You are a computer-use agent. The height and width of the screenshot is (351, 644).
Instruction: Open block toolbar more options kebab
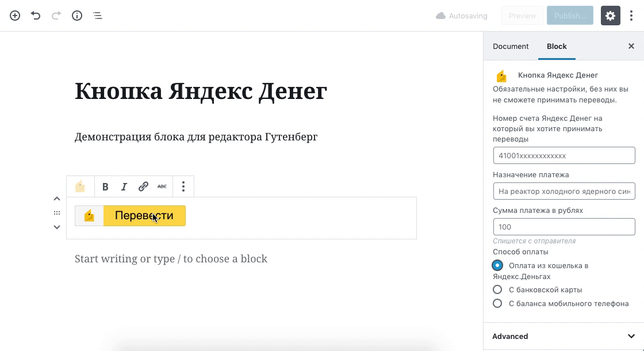(183, 186)
